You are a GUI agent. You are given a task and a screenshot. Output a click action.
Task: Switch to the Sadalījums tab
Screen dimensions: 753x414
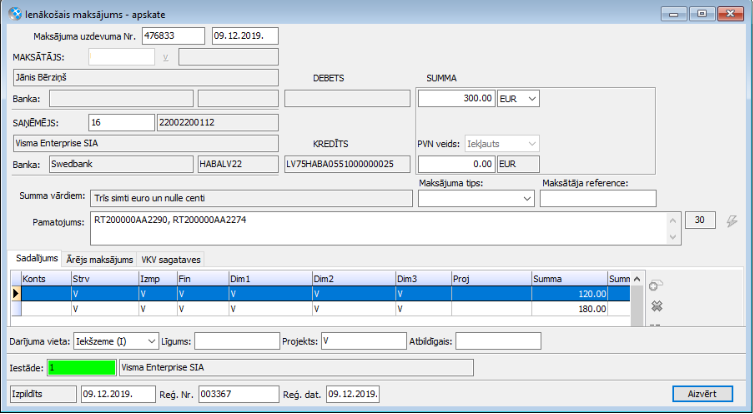click(x=36, y=258)
